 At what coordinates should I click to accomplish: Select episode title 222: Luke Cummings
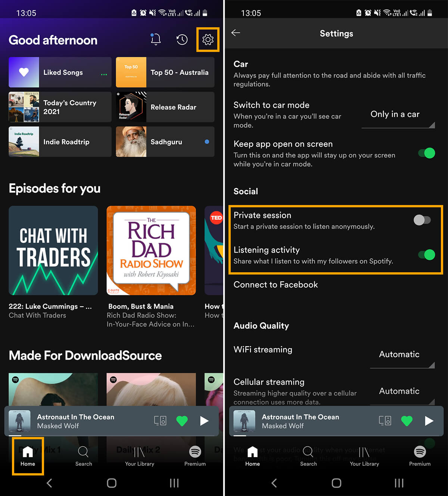pyautogui.click(x=50, y=306)
